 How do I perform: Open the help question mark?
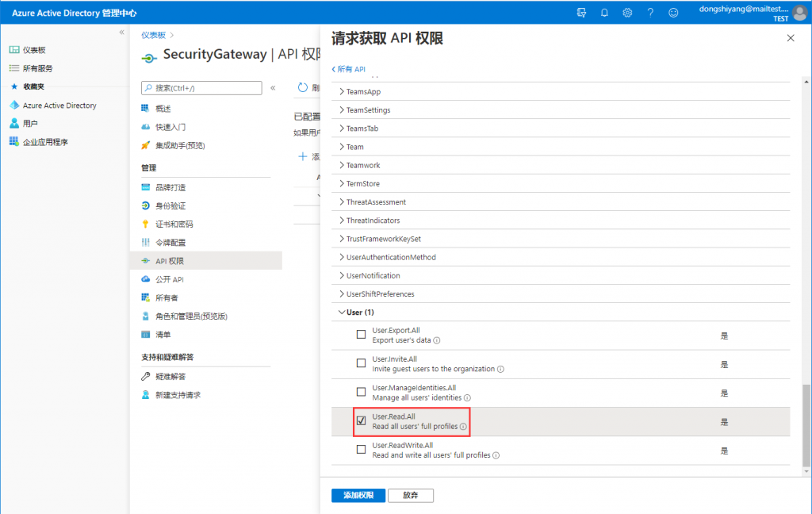[x=650, y=13]
